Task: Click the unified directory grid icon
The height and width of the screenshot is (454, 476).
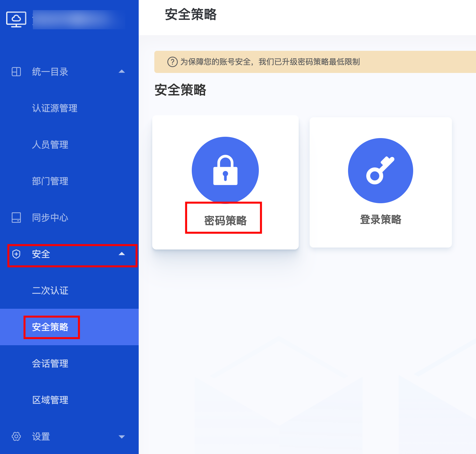Action: coord(16,72)
